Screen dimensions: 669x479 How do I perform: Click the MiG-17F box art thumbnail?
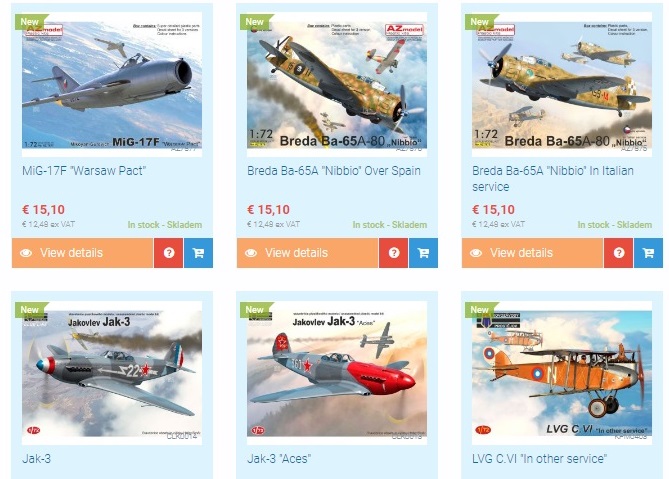click(112, 84)
